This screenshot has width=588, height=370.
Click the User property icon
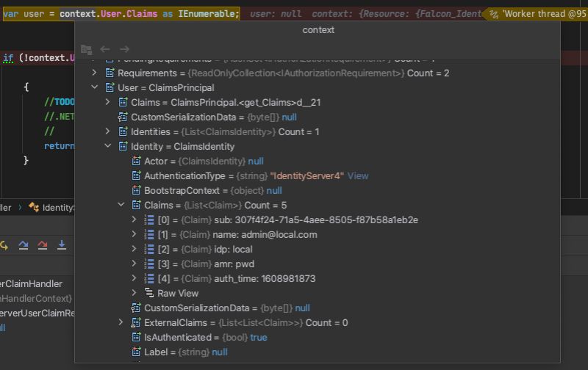(x=110, y=87)
